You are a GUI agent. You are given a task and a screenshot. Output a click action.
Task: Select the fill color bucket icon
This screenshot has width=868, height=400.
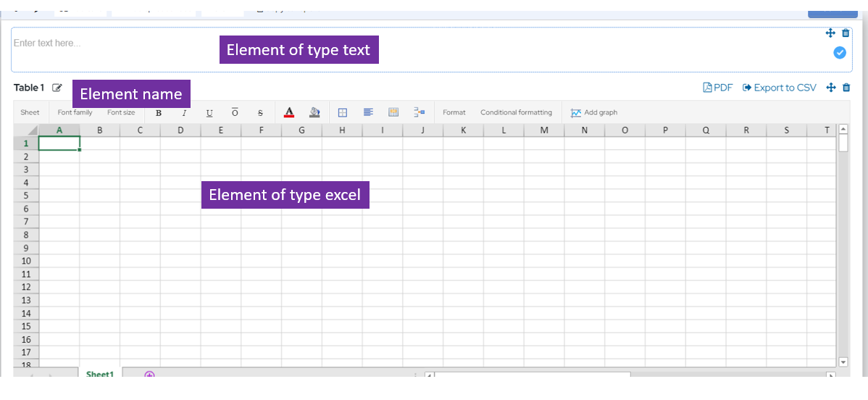(x=314, y=112)
